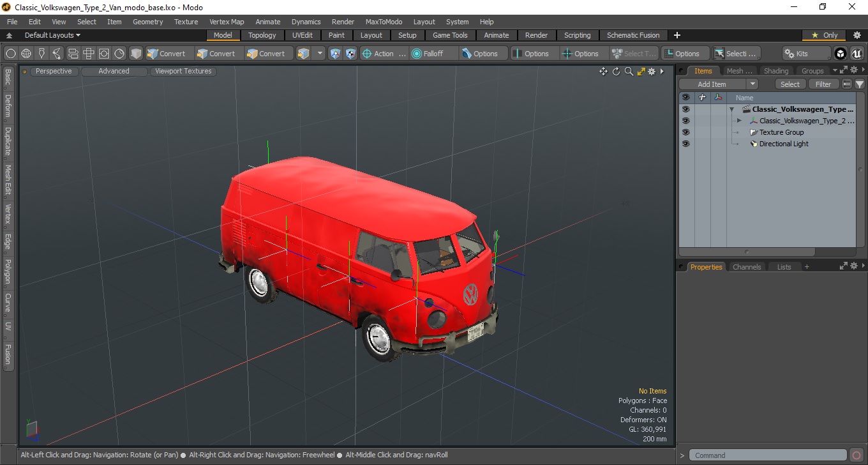Open the toolbar cube dropdown arrow
This screenshot has height=465, width=868.
click(320, 54)
